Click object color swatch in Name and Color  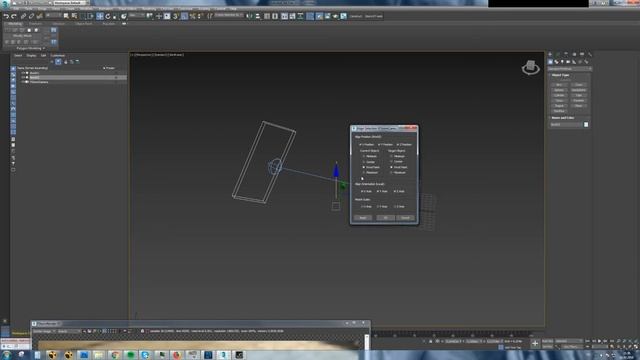pyautogui.click(x=586, y=124)
